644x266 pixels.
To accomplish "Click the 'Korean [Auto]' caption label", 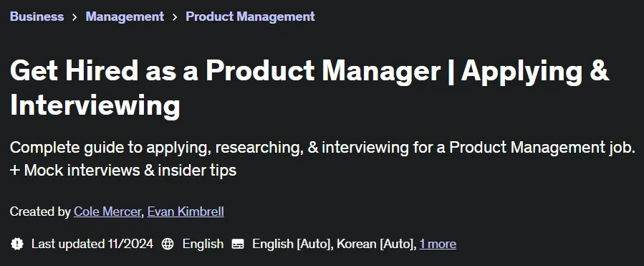I will (x=376, y=244).
